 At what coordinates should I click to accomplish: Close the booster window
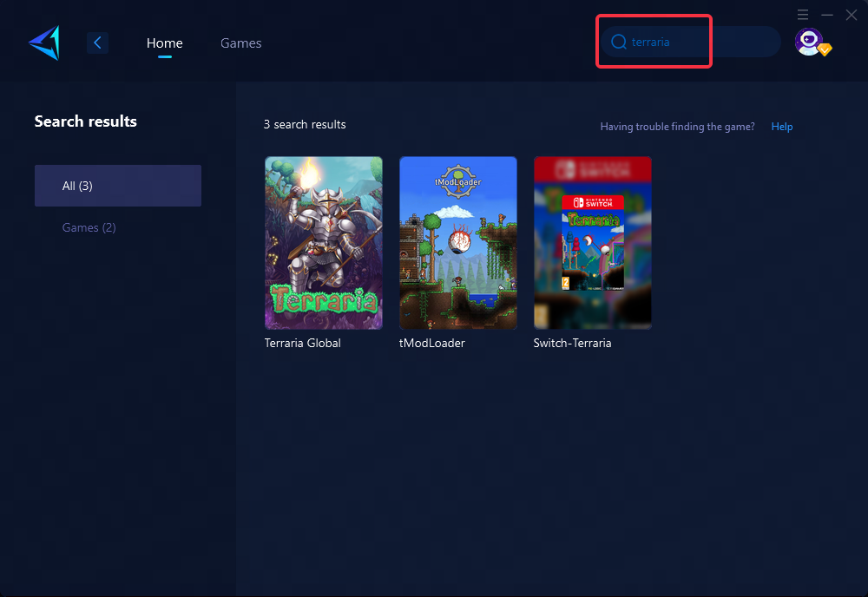(x=852, y=15)
